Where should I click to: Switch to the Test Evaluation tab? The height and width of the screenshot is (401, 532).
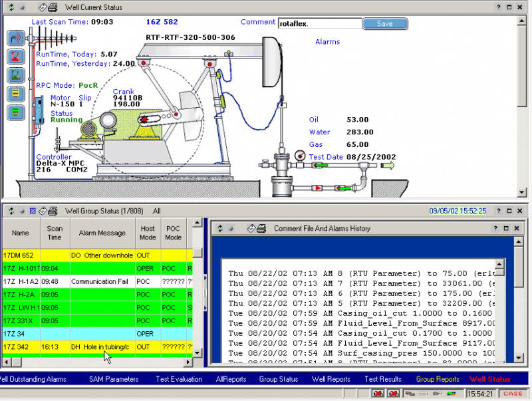(179, 379)
